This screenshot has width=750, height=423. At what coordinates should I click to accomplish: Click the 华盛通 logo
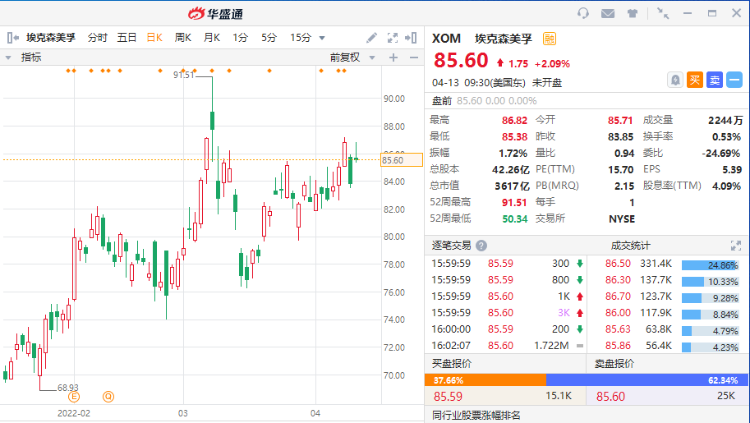(216, 13)
